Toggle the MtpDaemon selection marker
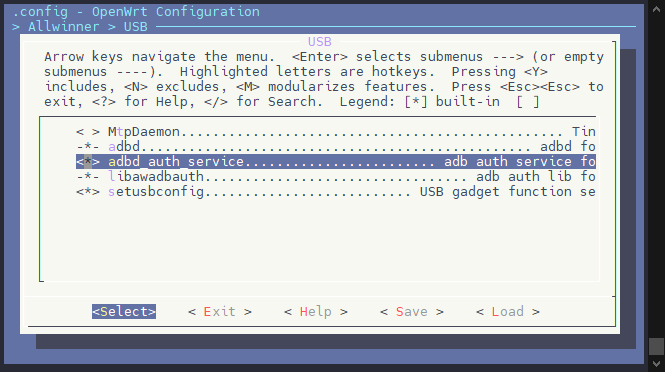The width and height of the screenshot is (665, 372). [x=88, y=132]
